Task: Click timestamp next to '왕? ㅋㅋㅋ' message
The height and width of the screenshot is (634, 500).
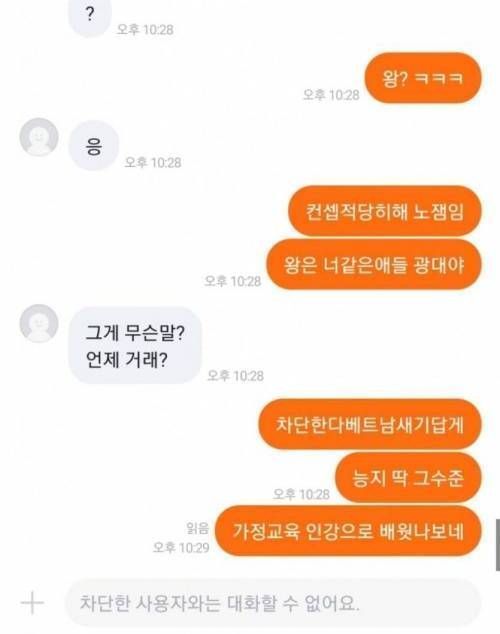Action: pos(331,95)
